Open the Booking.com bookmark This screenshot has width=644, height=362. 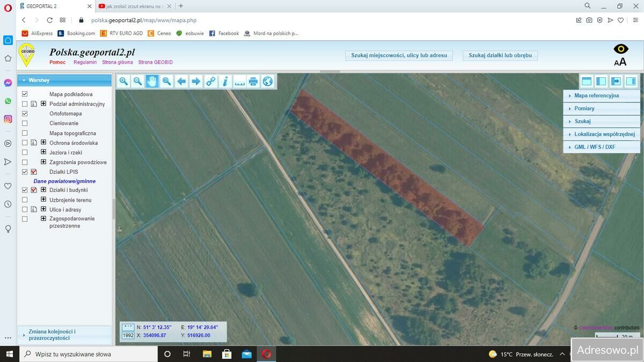[76, 33]
